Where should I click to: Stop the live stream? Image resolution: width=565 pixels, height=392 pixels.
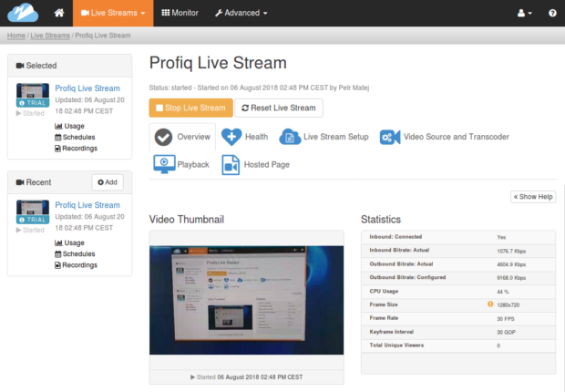coord(191,108)
